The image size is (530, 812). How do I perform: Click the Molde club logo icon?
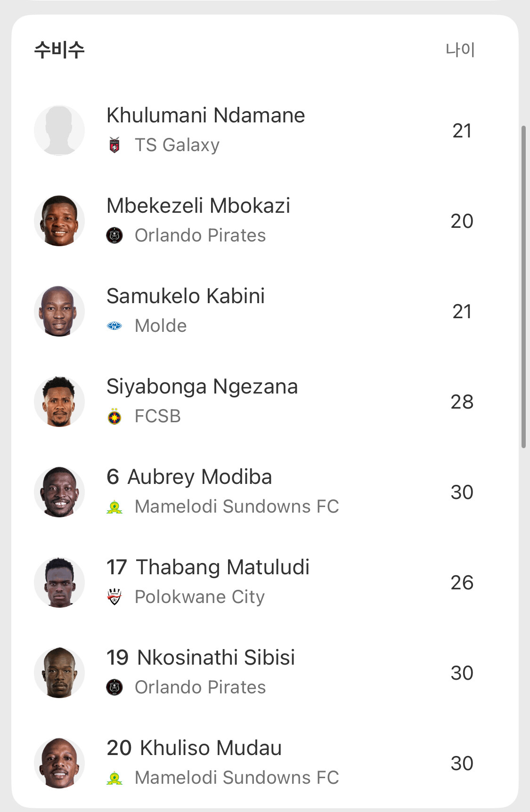coord(114,326)
